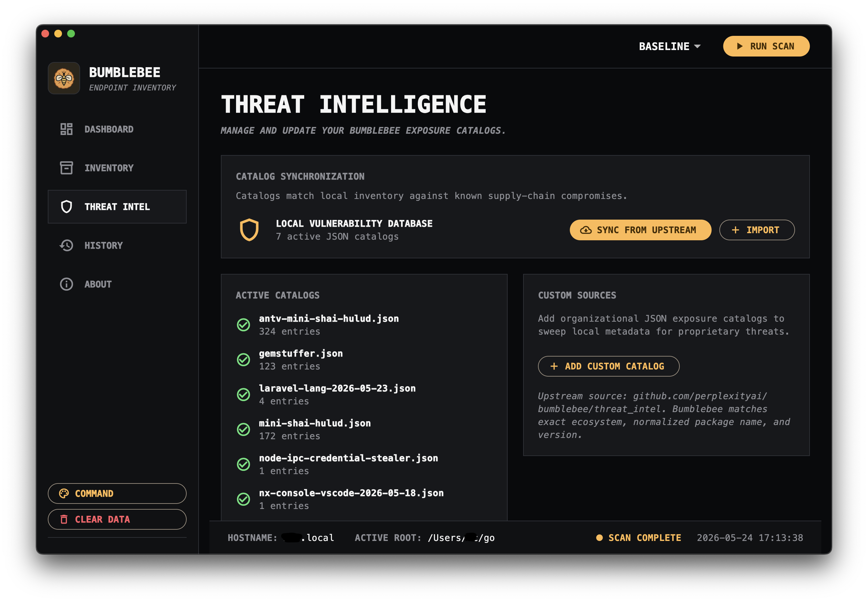Click the Upstream source github description text
The image size is (868, 602).
[664, 415]
